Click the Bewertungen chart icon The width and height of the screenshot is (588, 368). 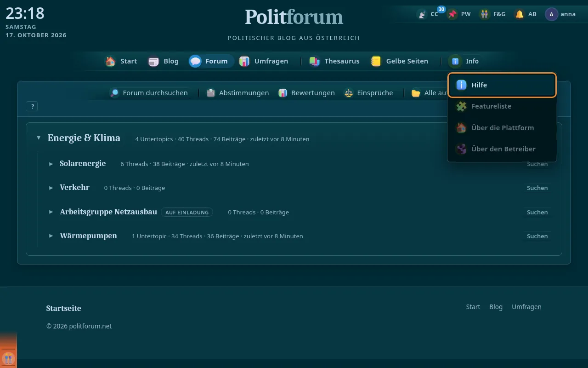pos(283,93)
